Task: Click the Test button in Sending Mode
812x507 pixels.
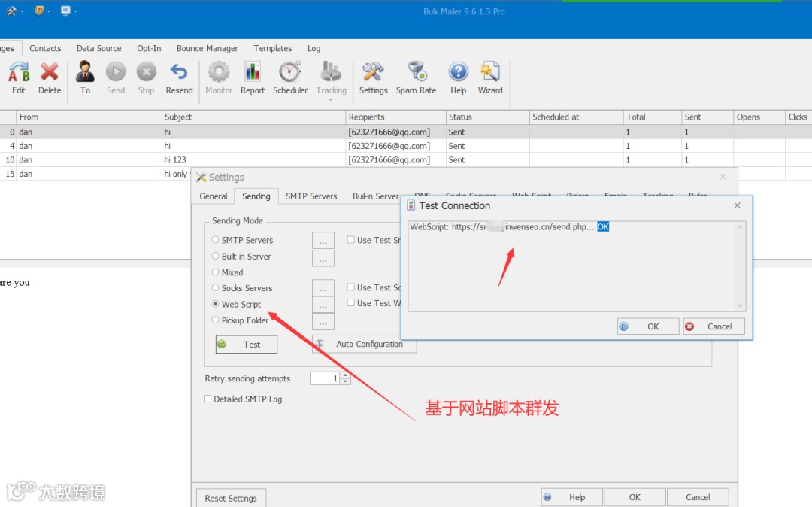Action: point(247,345)
